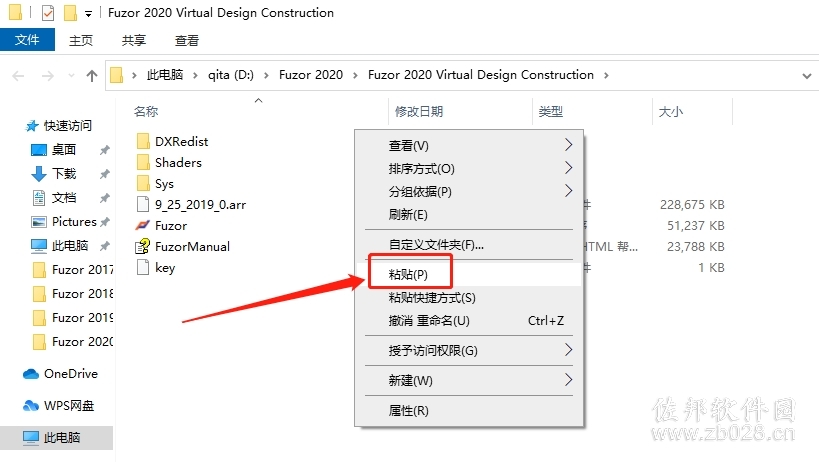Open the 文件 ribbon tab
The width and height of the screenshot is (819, 462).
click(x=27, y=40)
